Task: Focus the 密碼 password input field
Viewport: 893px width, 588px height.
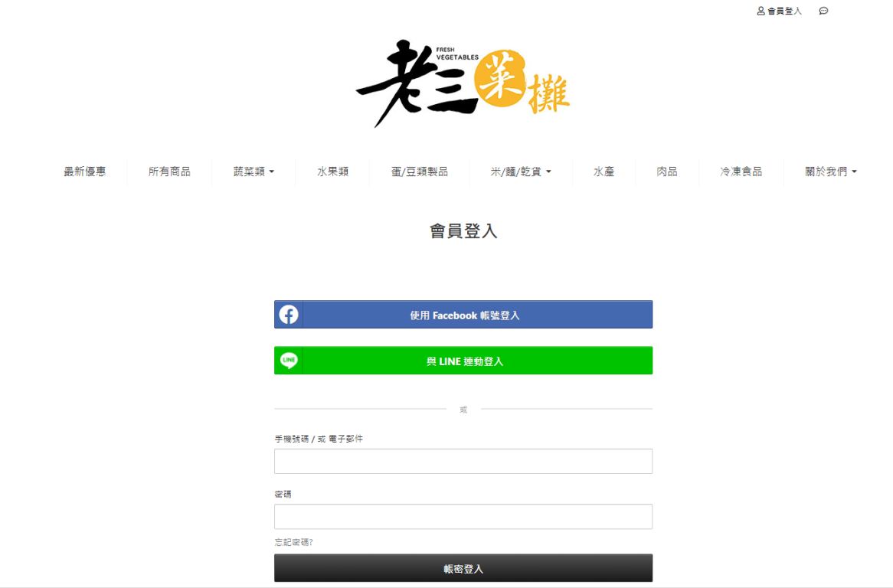Action: click(463, 516)
